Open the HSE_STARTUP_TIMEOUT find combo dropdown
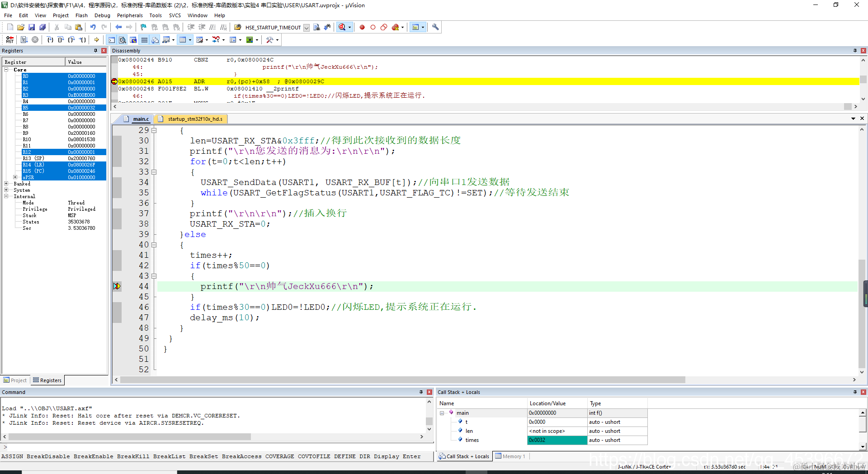The height and width of the screenshot is (474, 868). [x=307, y=28]
